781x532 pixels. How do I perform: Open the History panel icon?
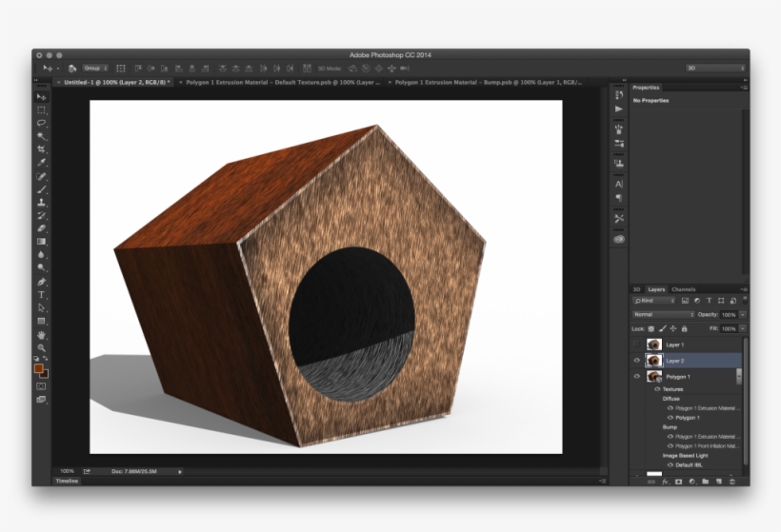[619, 93]
